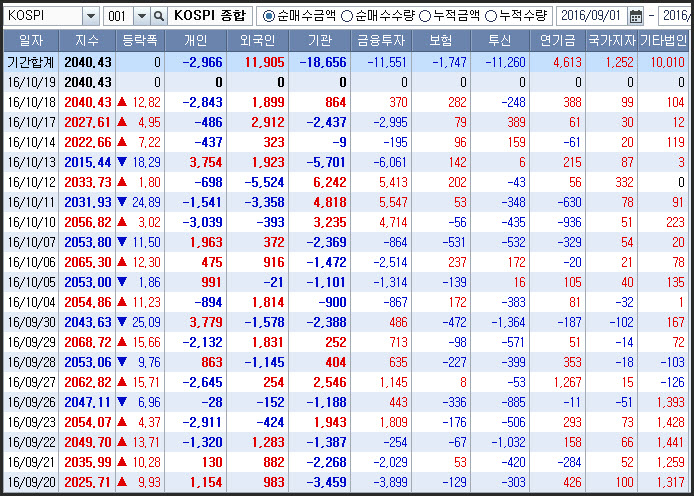Click the 등락폭 column header
The width and height of the screenshot is (694, 496).
tap(140, 41)
